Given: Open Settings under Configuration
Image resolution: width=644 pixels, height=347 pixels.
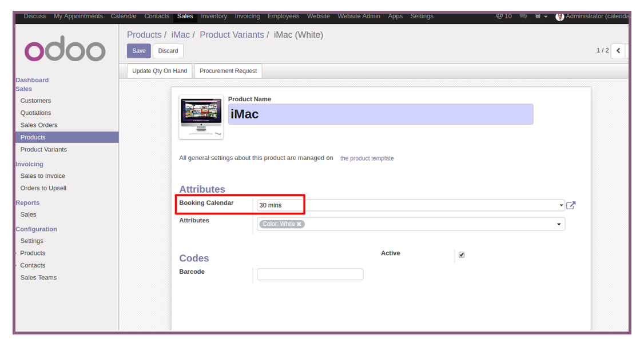Looking at the screenshot, I should pyautogui.click(x=31, y=241).
